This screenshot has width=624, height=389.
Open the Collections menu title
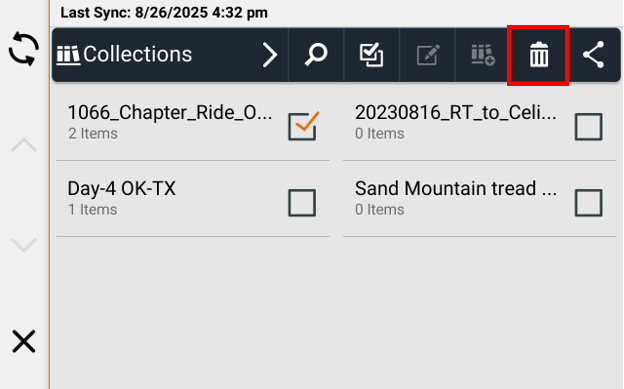click(137, 54)
